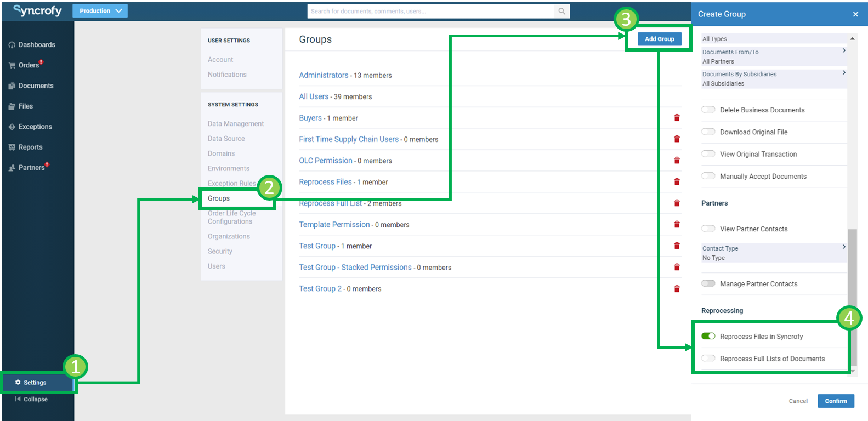
Task: Click the Orders cart icon
Action: pyautogui.click(x=12, y=65)
